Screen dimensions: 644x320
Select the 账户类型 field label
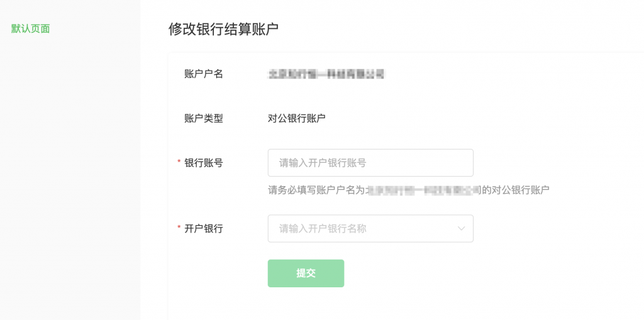coord(203,118)
